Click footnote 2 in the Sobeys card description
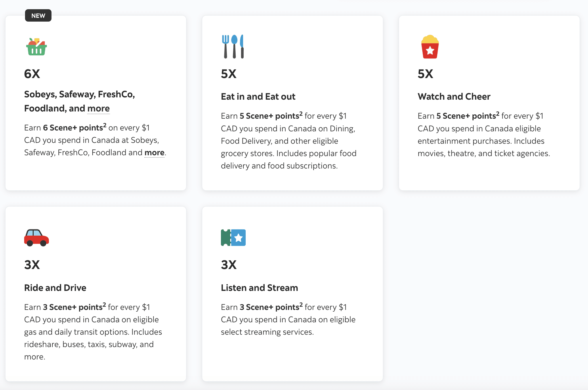The width and height of the screenshot is (588, 390). (105, 125)
